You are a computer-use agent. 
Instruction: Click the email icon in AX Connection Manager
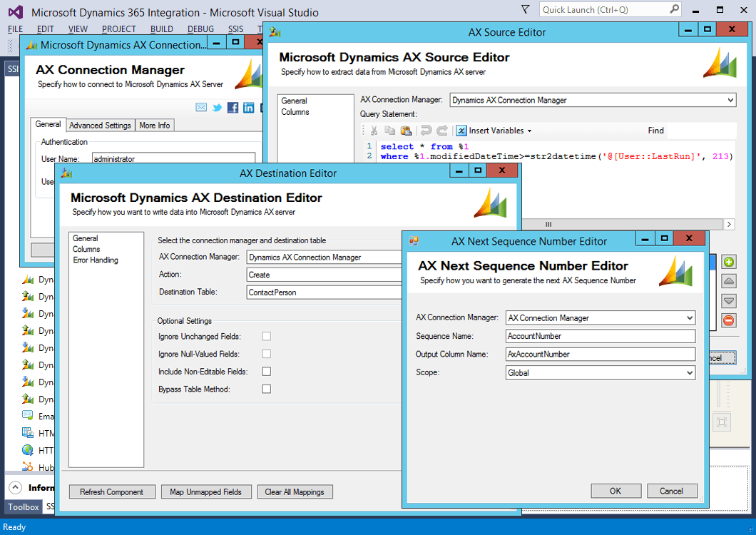pyautogui.click(x=201, y=107)
